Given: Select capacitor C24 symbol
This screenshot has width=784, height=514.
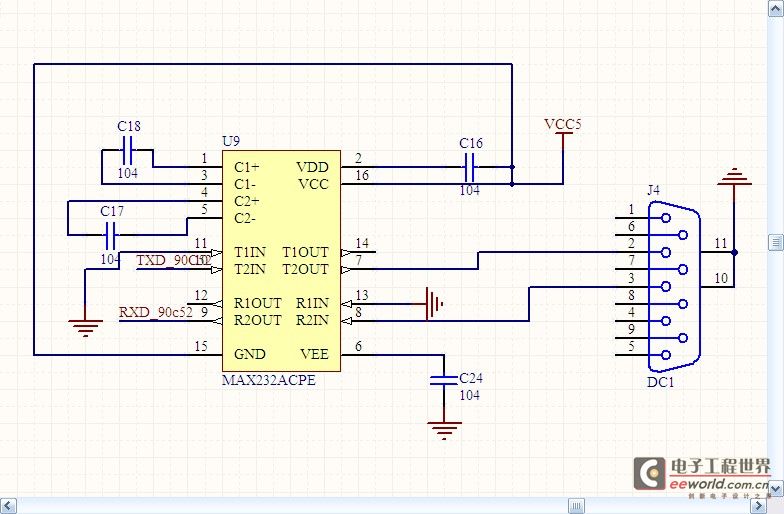Looking at the screenshot, I should tap(444, 380).
